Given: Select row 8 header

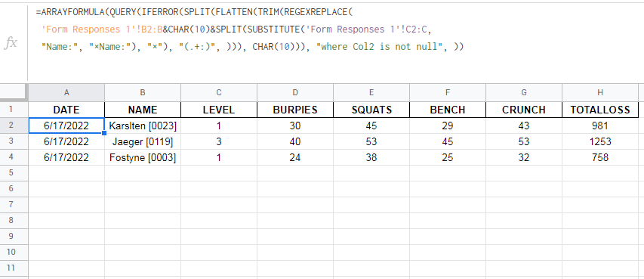Looking at the screenshot, I should pyautogui.click(x=14, y=221).
